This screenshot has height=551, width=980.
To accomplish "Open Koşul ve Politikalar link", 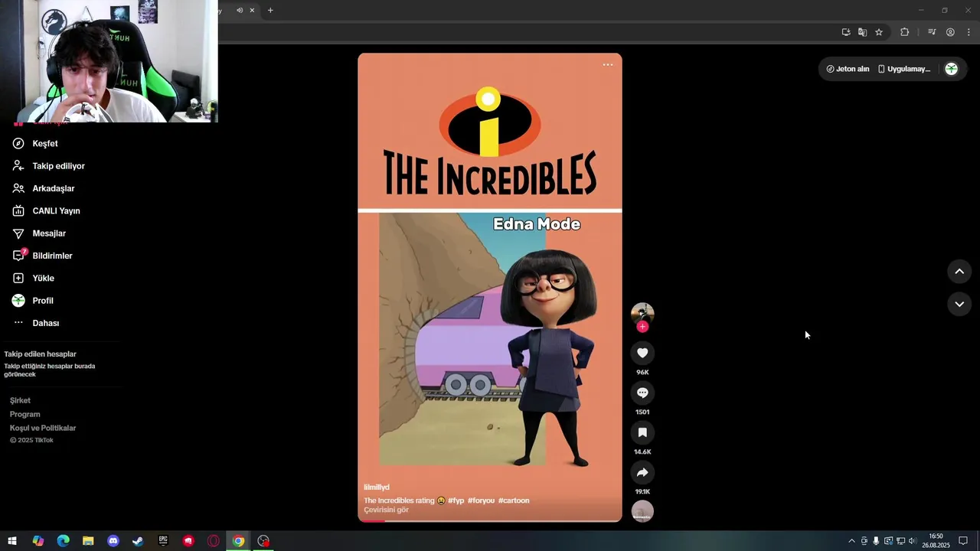I will coord(43,428).
